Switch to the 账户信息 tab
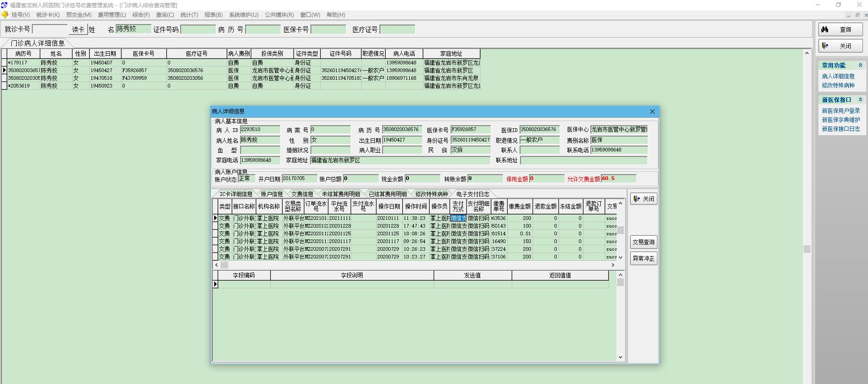Viewport: 868px width, 384px height. pos(272,194)
